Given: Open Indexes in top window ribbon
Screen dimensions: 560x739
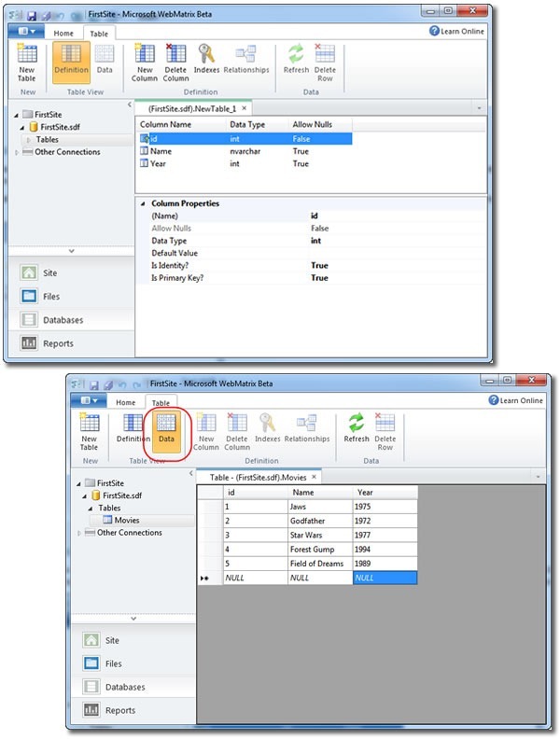Looking at the screenshot, I should coord(206,60).
